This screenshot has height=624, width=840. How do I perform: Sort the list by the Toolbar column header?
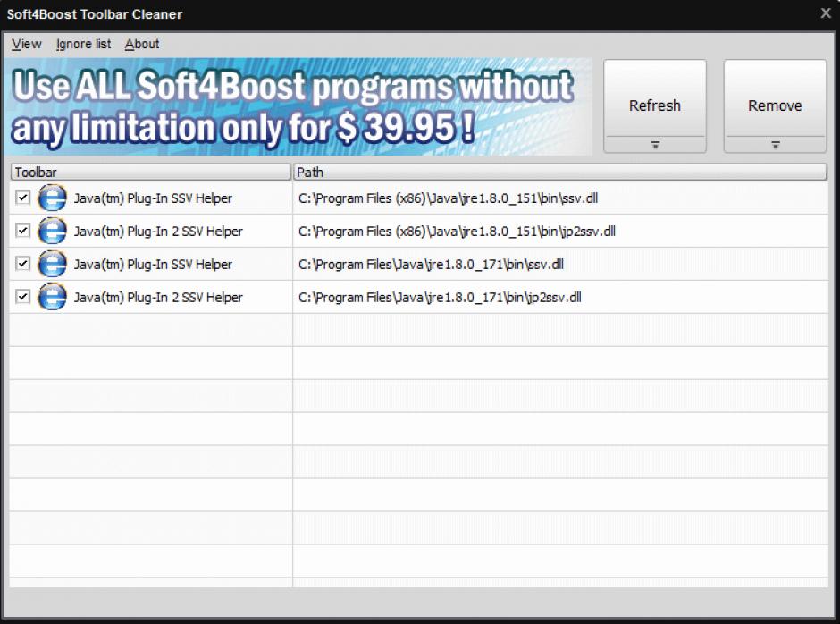click(150, 172)
